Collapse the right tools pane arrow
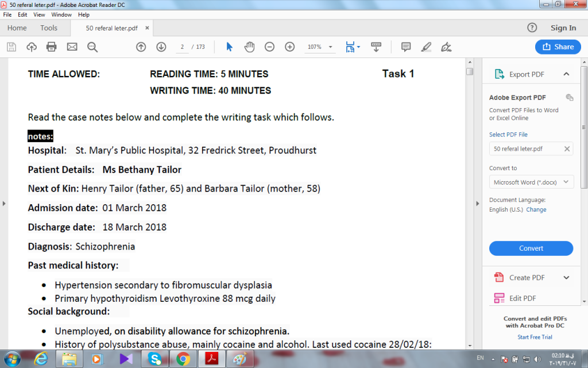This screenshot has height=368, width=588. (x=477, y=204)
